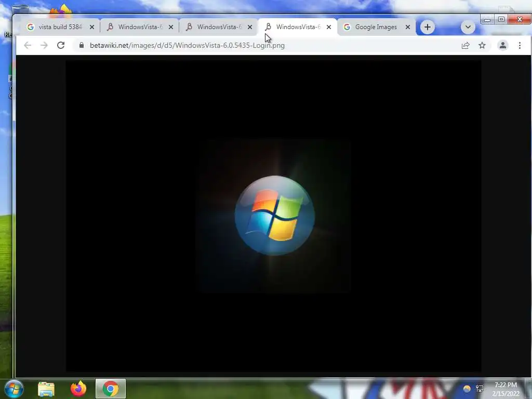Close the Chrome window
The width and height of the screenshot is (532, 399).
click(520, 19)
